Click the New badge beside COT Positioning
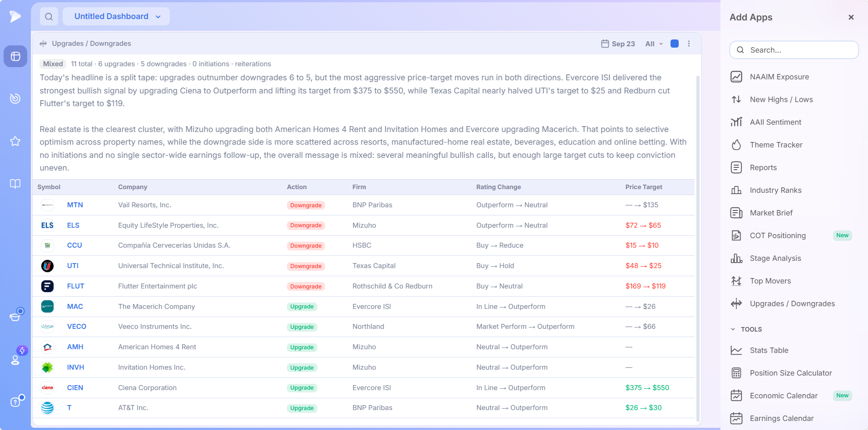 tap(842, 235)
